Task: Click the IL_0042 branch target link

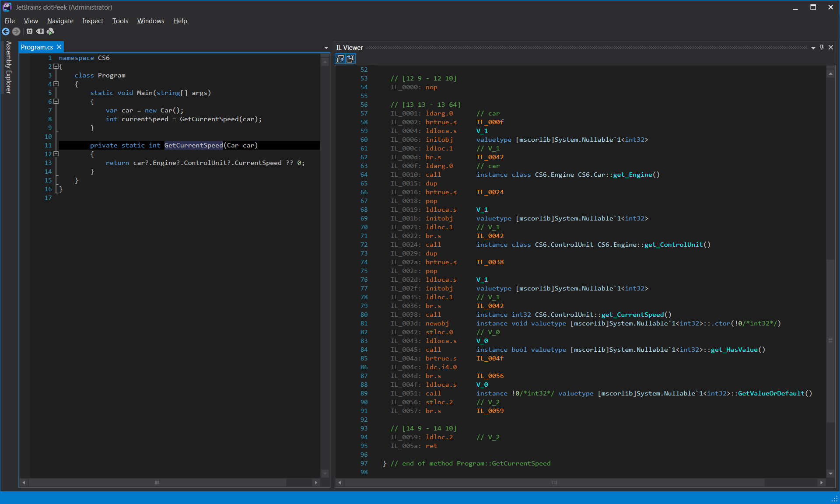Action: tap(490, 157)
